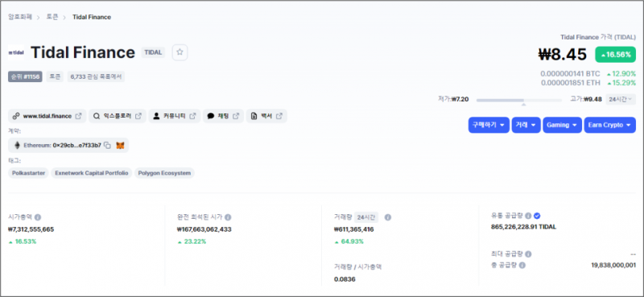The height and width of the screenshot is (297, 644).
Task: Open the Gaming dropdown menu
Action: 562,126
